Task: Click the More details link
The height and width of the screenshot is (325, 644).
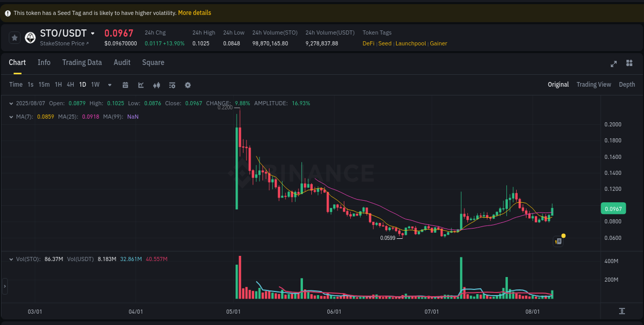Action: point(194,12)
